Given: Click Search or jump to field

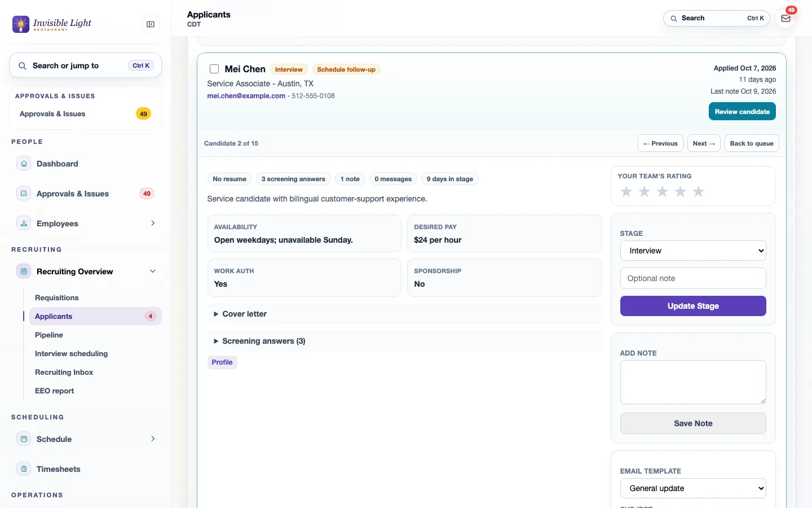Looking at the screenshot, I should 85,66.
